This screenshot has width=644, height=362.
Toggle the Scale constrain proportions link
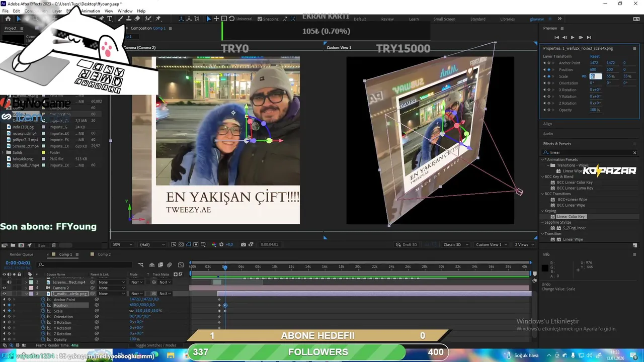pos(584,76)
